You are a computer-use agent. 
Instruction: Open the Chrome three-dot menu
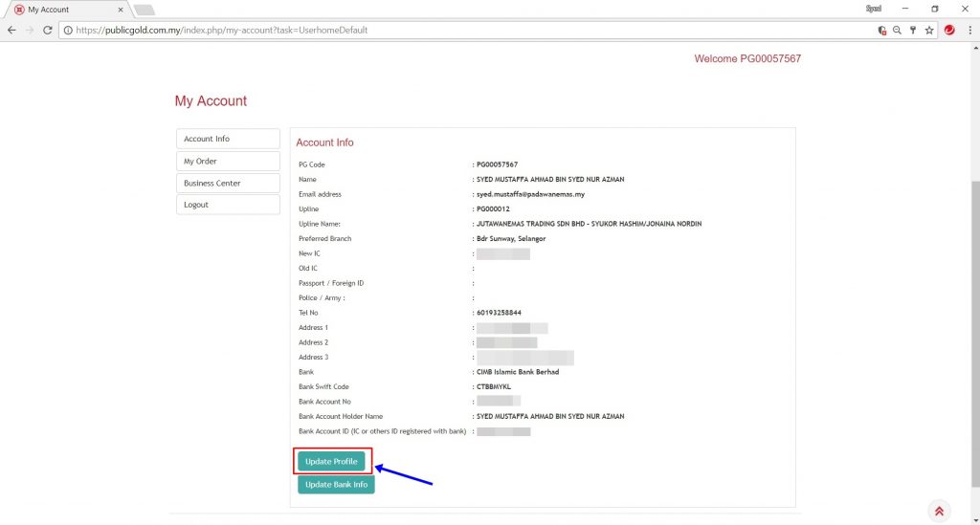(969, 31)
